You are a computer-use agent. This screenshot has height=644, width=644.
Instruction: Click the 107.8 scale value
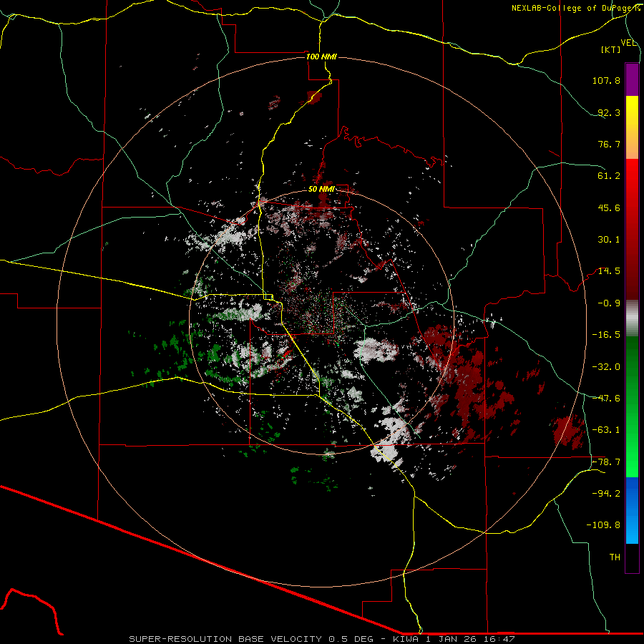pos(605,81)
